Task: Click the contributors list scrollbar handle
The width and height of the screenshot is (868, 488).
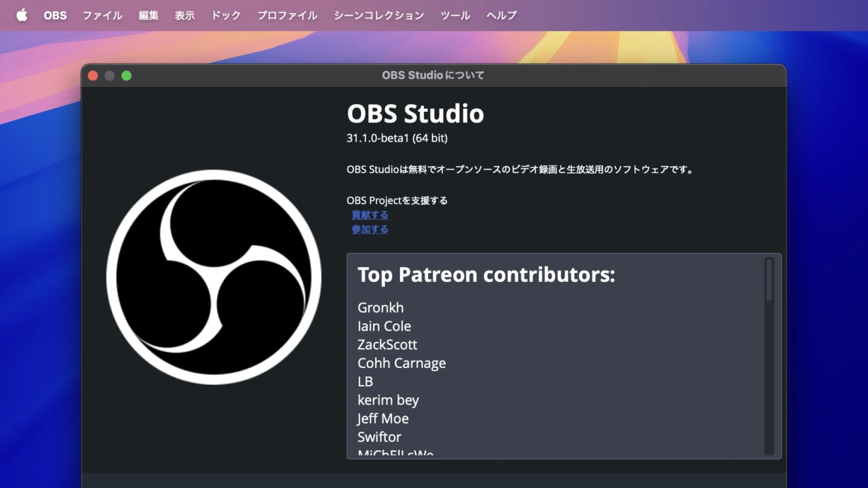Action: tap(769, 280)
